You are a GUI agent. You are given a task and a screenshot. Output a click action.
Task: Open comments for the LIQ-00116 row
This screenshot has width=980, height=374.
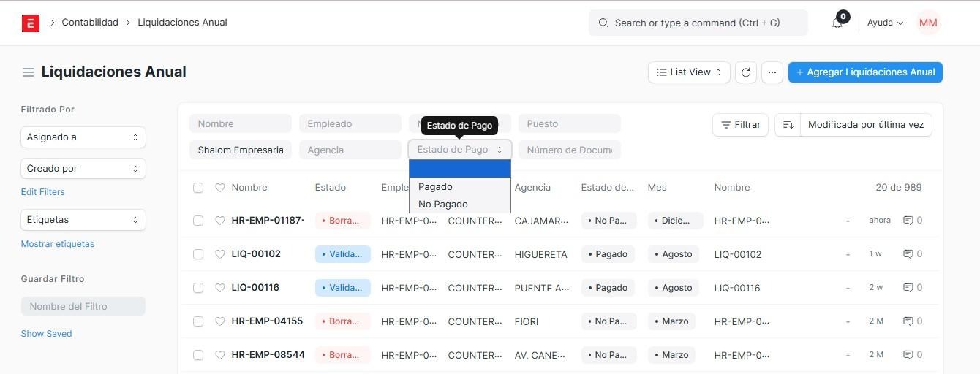pos(913,288)
